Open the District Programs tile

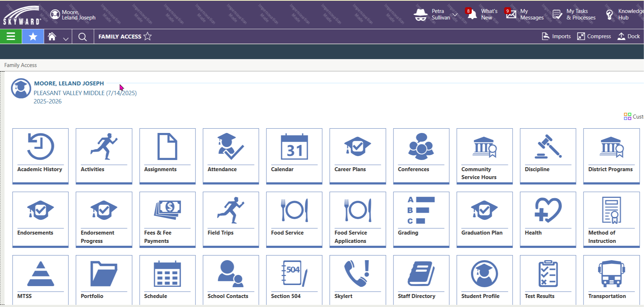coord(611,156)
